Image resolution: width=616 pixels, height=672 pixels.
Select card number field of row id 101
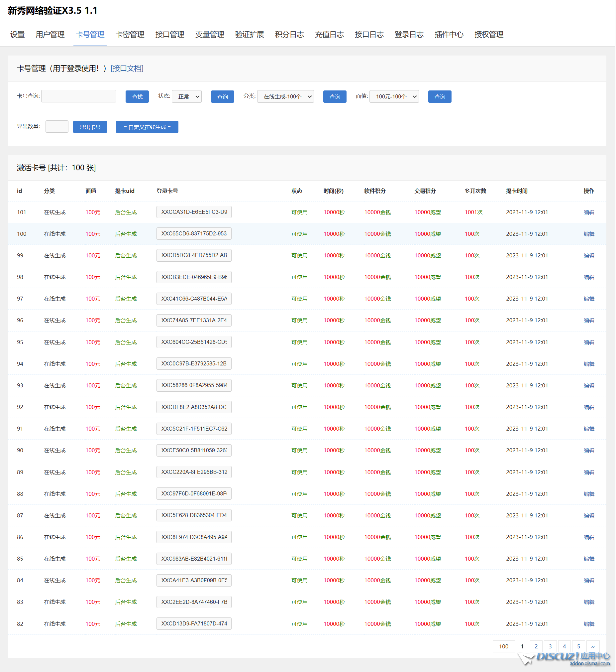[194, 212]
